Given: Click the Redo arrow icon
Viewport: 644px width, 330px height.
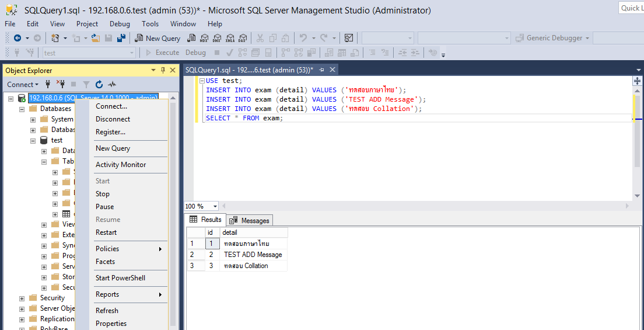Looking at the screenshot, I should pos(324,38).
